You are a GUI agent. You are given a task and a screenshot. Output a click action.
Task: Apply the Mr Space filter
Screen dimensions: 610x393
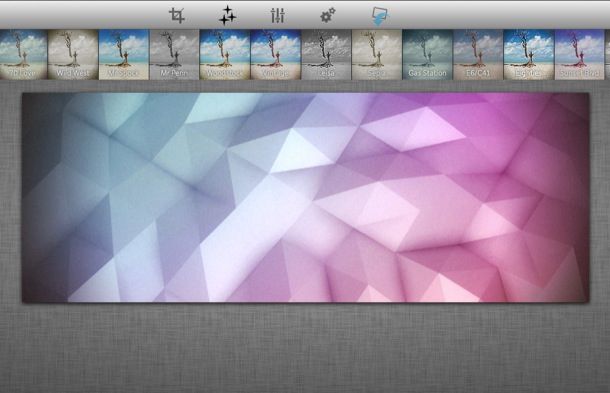[x=124, y=54]
